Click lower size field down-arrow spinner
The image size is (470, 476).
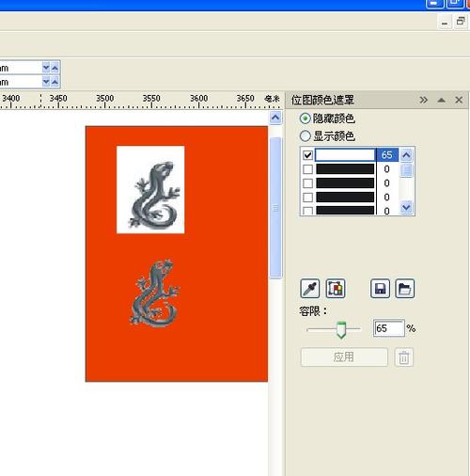point(46,82)
